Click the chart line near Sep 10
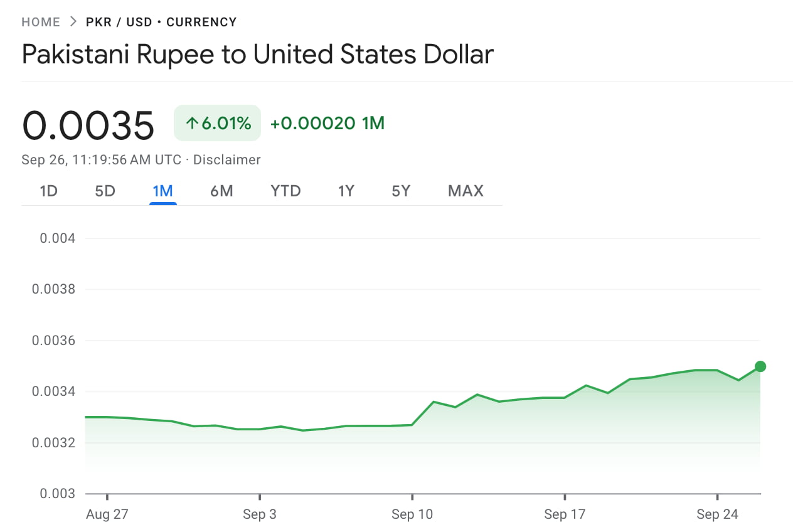Screen dimensions: 793x532 tap(412, 425)
